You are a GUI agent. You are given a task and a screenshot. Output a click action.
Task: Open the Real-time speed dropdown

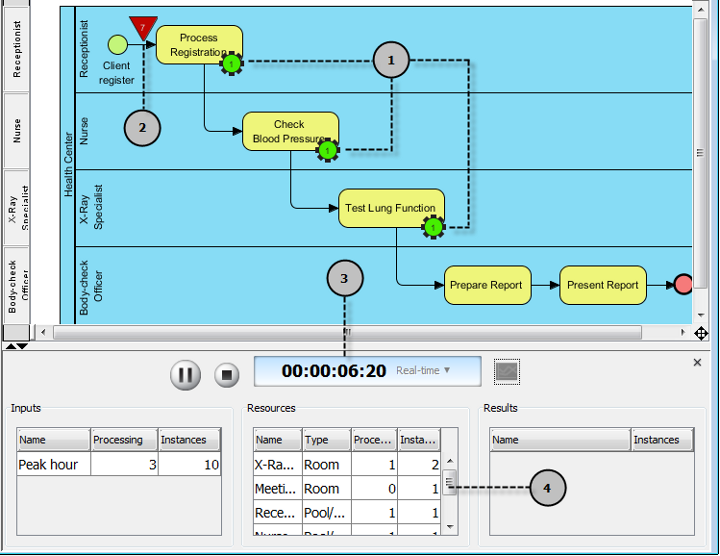[423, 370]
